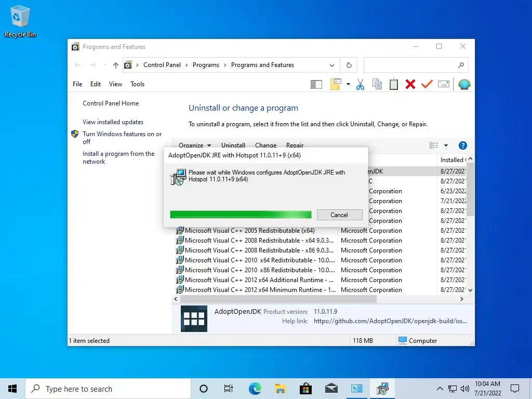
Task: Click the horizontal scrollbar left arrow
Action: coord(176,299)
